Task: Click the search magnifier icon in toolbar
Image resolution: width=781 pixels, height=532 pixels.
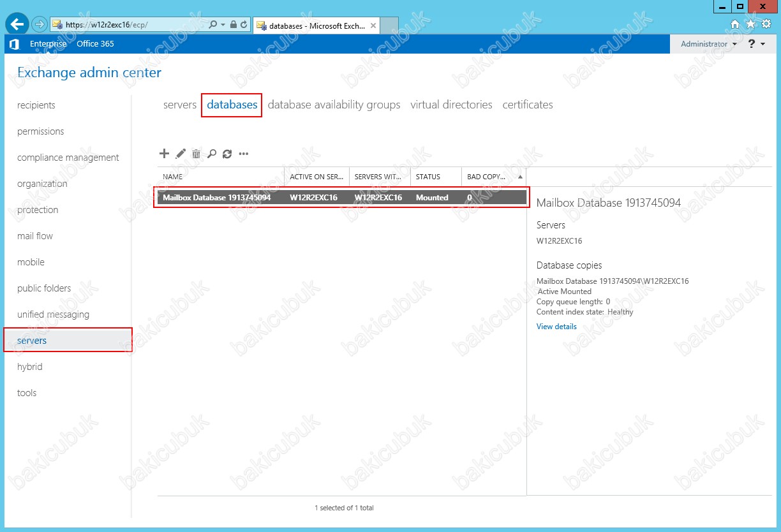Action: [x=212, y=154]
